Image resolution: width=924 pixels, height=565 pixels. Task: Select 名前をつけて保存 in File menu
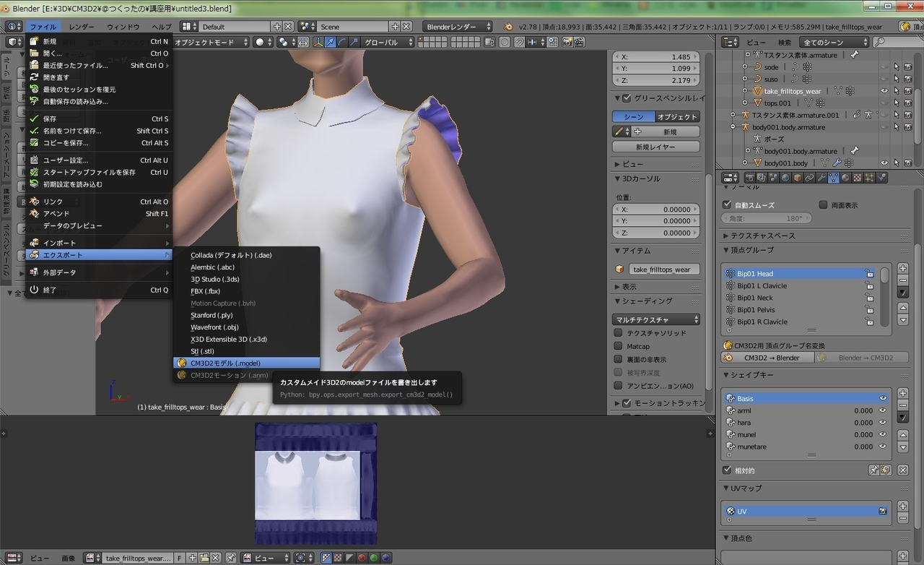[x=99, y=131]
